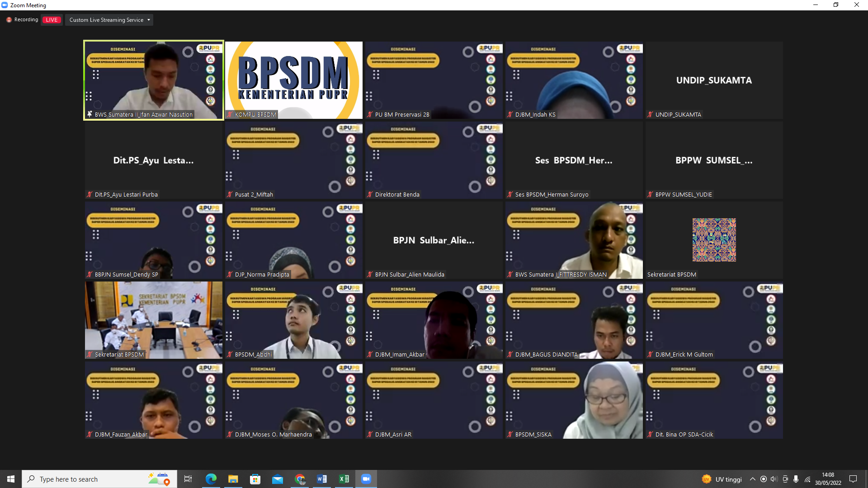Select the BBPJN Sumsel_Dendy SP video tile

(154, 240)
